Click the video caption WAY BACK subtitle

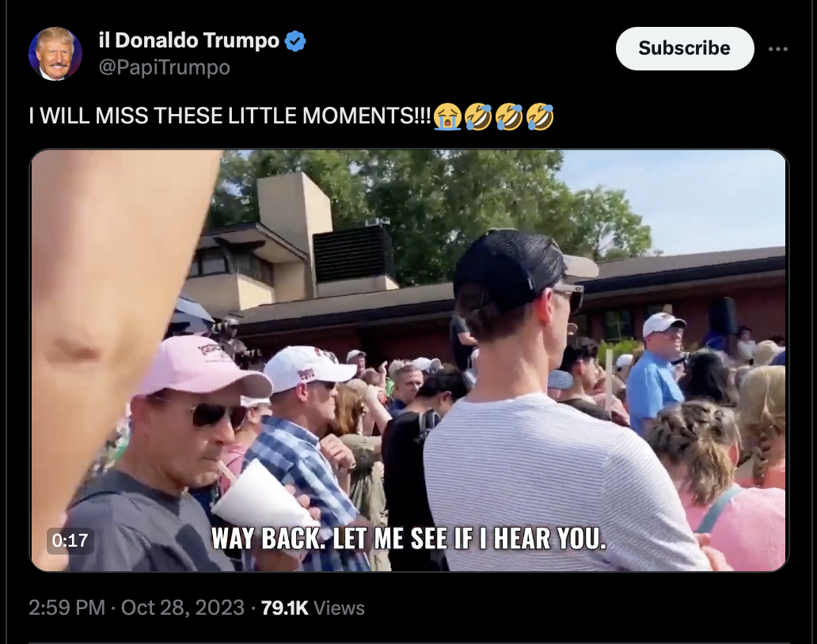pos(409,538)
